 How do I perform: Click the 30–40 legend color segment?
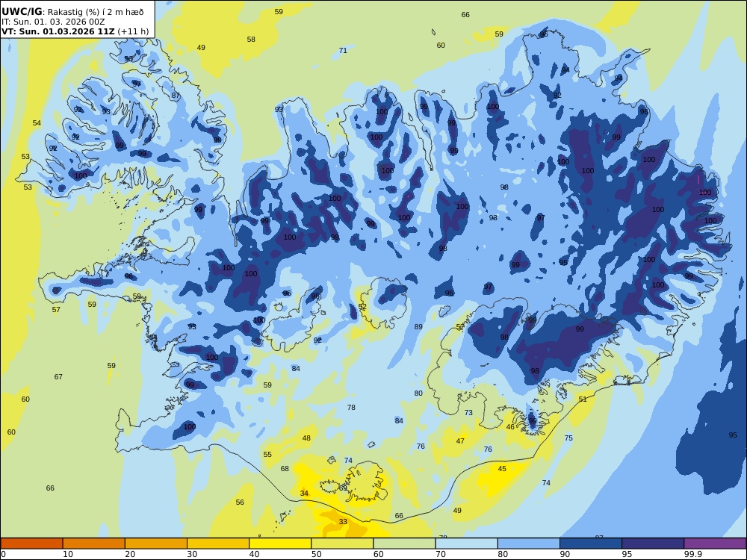tap(218, 544)
